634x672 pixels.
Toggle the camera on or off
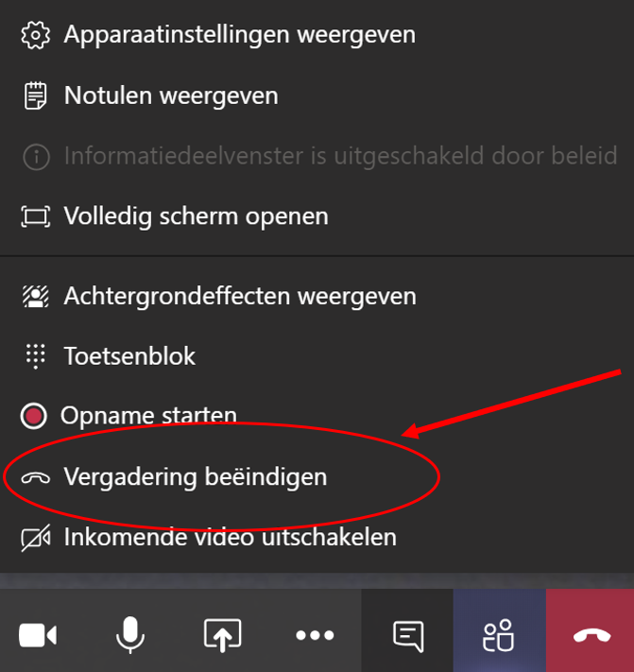tap(38, 635)
